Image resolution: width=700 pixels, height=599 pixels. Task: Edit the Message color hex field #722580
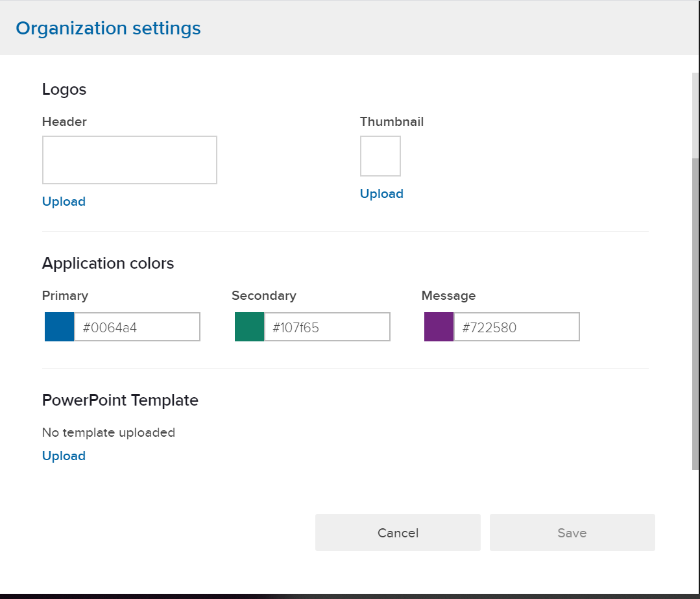point(516,327)
